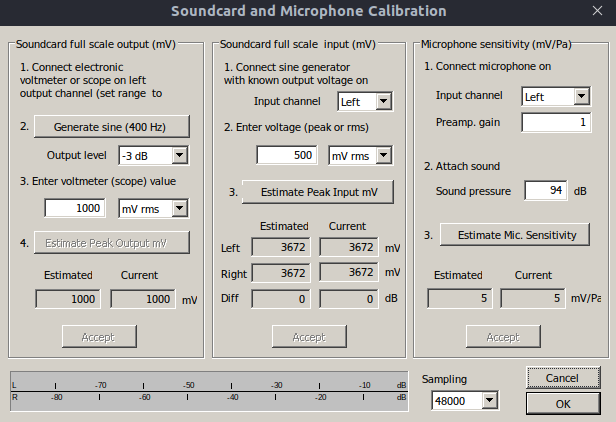
Task: Click the '2. Enter voltage (peak or rms)' text
Action: [296, 127]
